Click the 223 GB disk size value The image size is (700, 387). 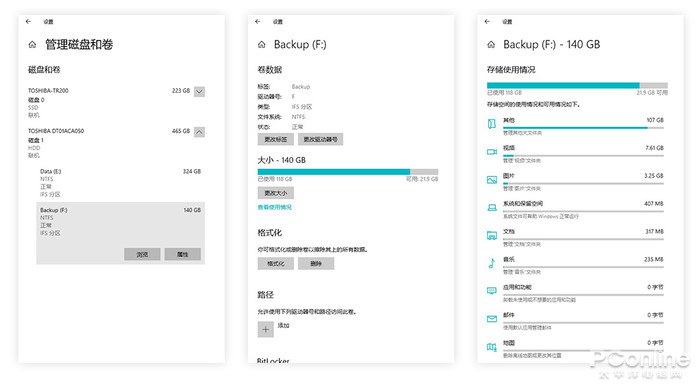click(x=181, y=91)
